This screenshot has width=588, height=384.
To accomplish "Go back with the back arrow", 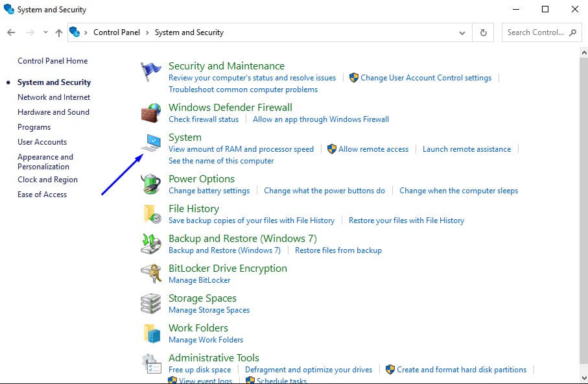I will click(11, 32).
